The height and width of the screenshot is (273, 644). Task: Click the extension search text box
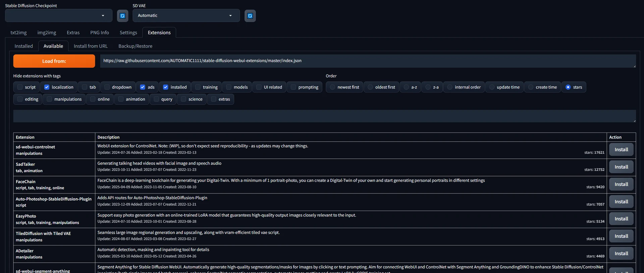[x=325, y=116]
